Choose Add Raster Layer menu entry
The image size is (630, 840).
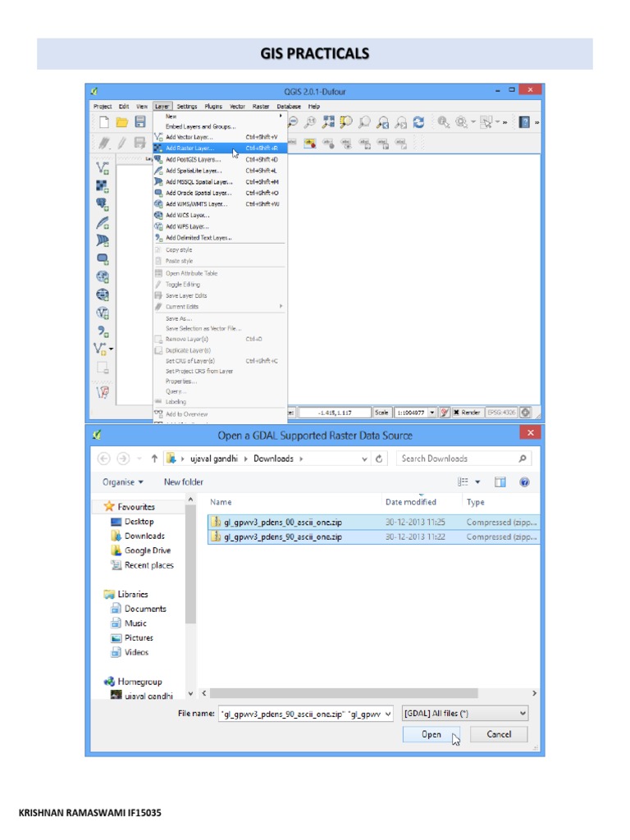click(x=220, y=148)
